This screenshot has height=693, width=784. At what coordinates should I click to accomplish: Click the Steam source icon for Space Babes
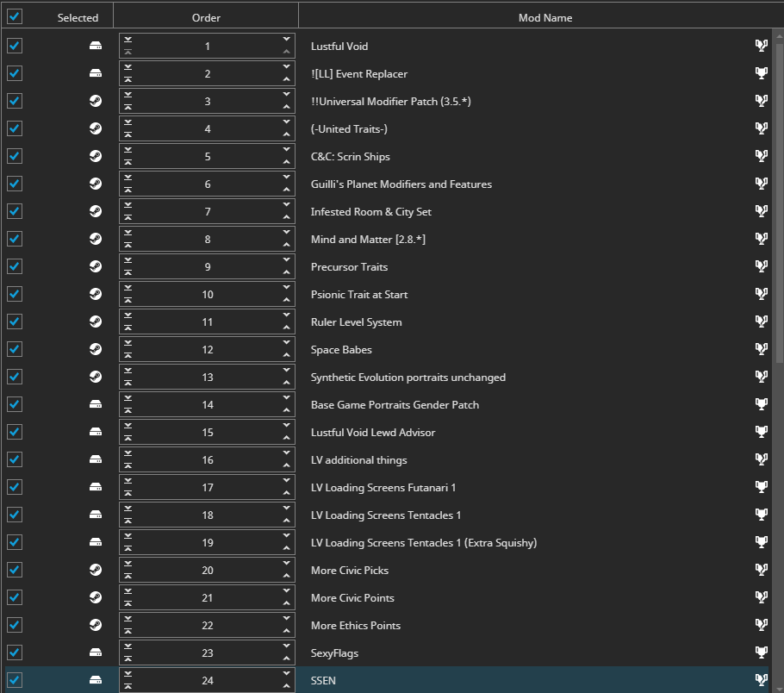[96, 349]
